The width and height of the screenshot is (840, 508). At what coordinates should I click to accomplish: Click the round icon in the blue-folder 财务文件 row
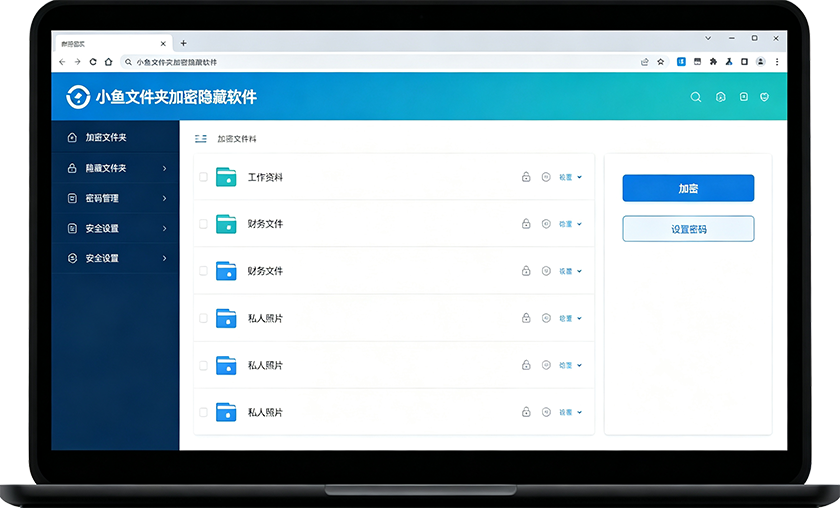click(546, 271)
